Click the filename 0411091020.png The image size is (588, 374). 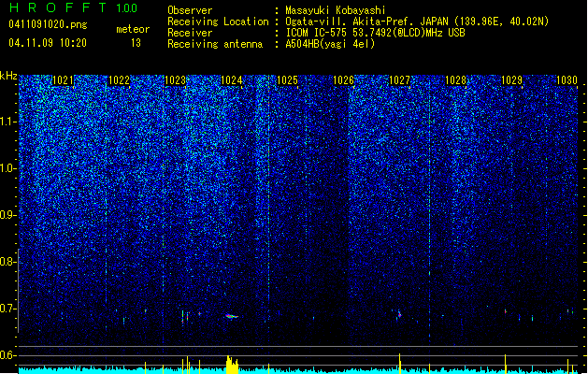(x=48, y=24)
